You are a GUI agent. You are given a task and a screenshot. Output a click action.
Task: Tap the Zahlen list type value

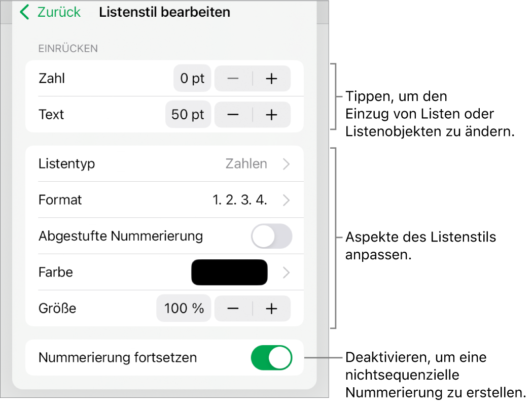tap(246, 164)
